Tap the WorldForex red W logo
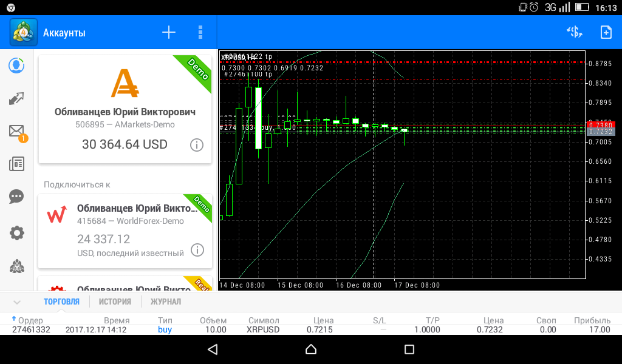 [56, 214]
